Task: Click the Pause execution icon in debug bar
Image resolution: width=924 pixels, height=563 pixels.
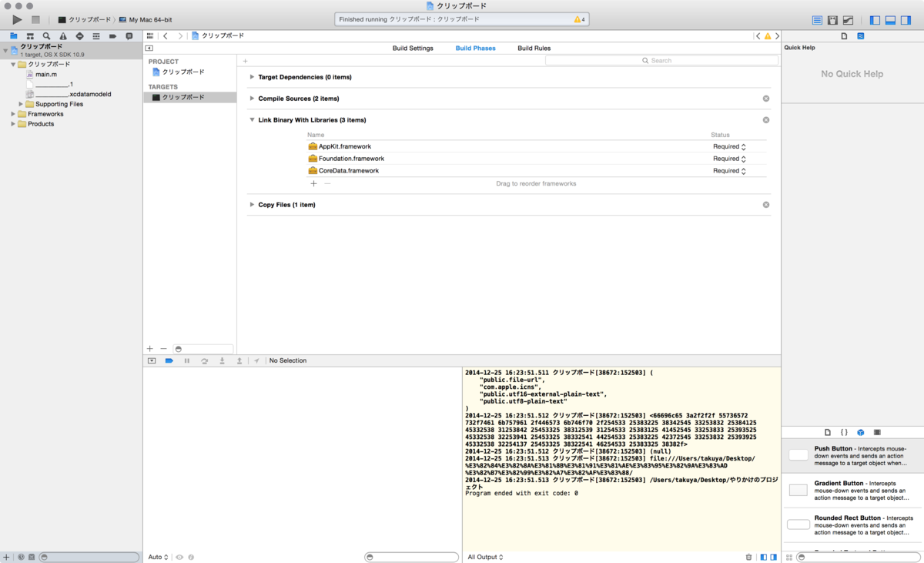Action: tap(187, 360)
